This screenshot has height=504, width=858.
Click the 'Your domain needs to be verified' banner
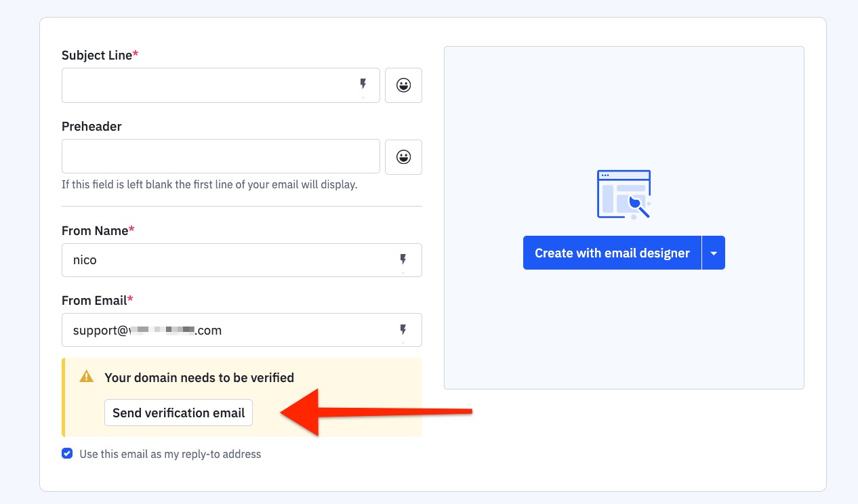(x=199, y=377)
